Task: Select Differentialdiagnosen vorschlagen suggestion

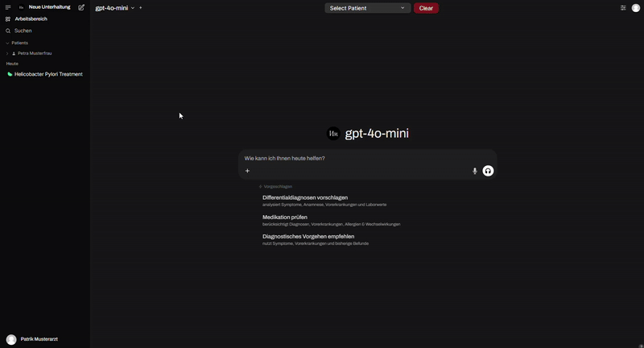Action: [x=324, y=201]
